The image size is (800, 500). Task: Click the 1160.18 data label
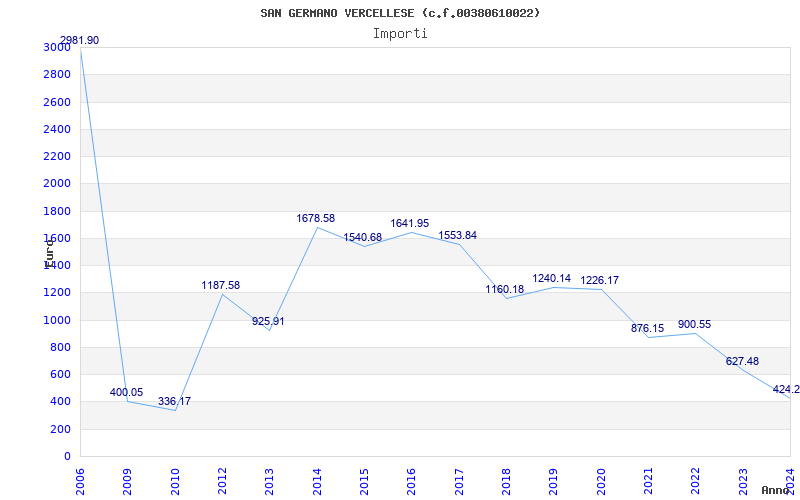[505, 289]
